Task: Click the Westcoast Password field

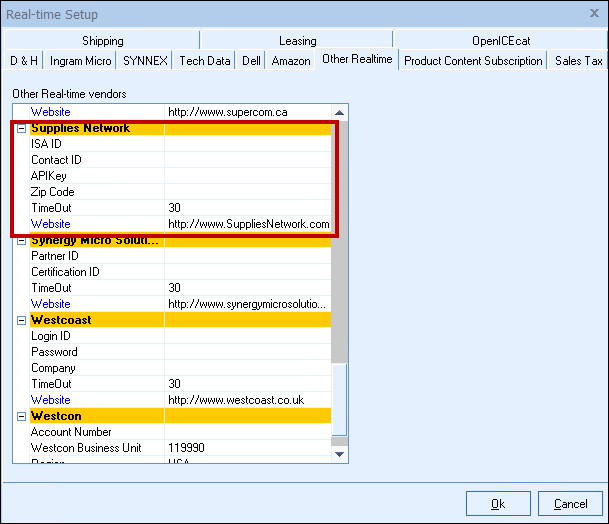Action: click(x=248, y=352)
